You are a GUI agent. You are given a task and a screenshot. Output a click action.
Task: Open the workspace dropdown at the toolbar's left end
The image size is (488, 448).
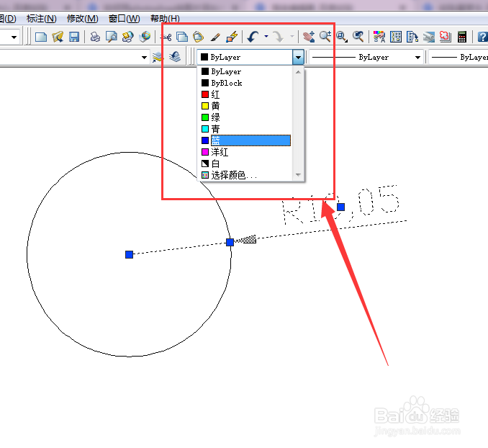14,37
